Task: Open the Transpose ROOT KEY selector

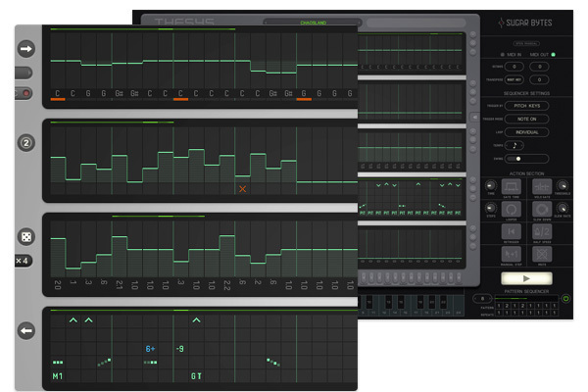Action: pyautogui.click(x=514, y=79)
